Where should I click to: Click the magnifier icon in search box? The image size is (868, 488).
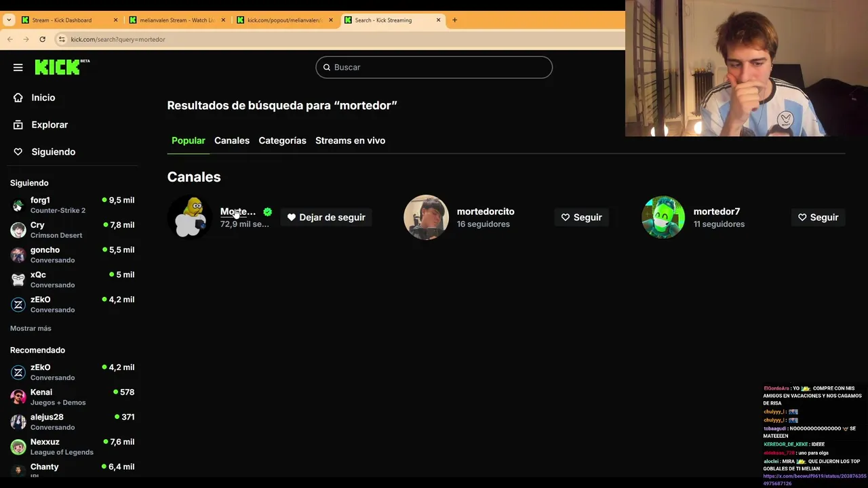click(x=327, y=67)
